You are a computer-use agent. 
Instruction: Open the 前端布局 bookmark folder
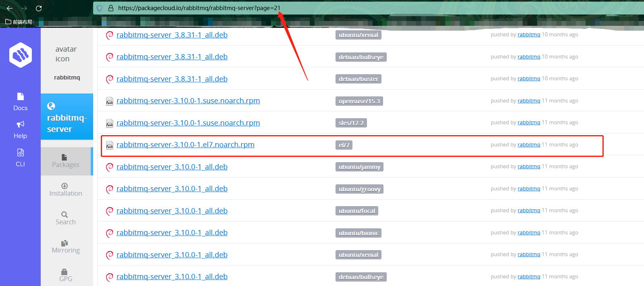coord(19,22)
